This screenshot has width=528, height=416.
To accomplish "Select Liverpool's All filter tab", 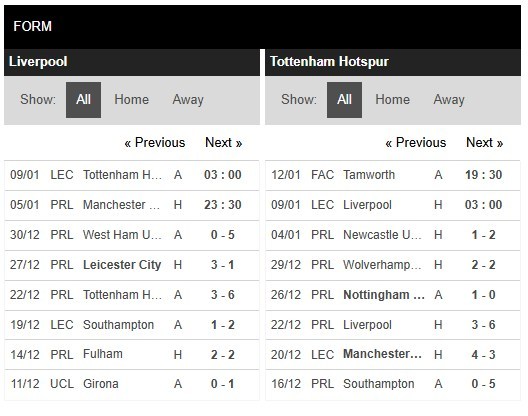I will pos(83,100).
